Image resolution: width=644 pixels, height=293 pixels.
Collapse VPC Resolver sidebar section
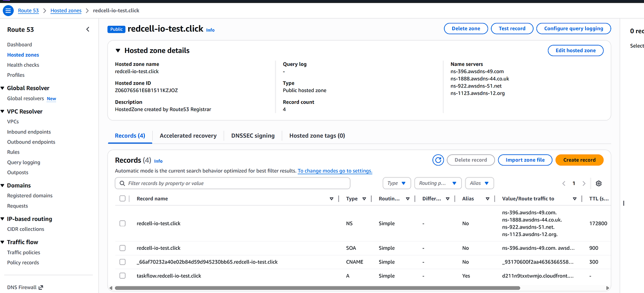[x=3, y=112]
